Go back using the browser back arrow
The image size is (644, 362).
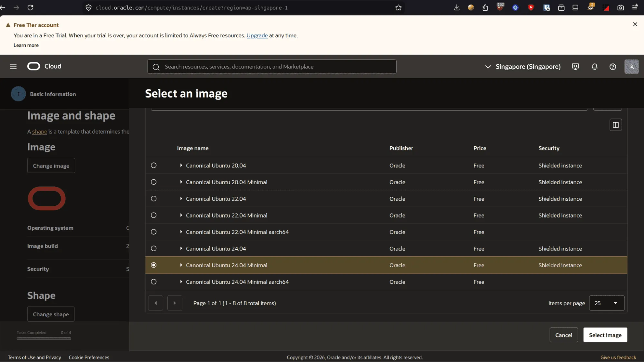point(3,7)
